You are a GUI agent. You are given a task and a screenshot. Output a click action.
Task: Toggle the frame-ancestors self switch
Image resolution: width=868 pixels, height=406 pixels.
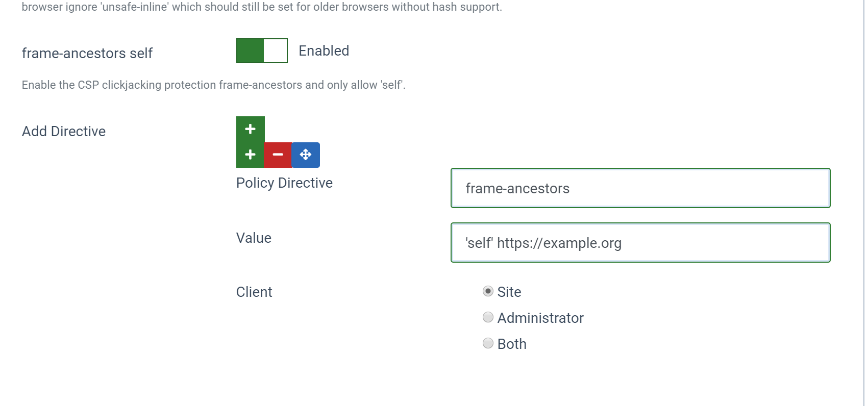262,51
